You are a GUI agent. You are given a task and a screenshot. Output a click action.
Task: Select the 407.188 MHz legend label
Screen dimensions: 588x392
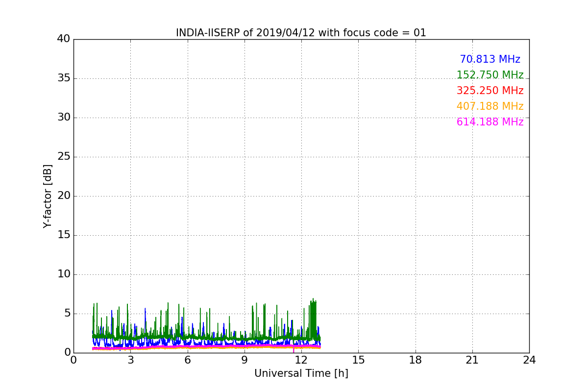[490, 106]
